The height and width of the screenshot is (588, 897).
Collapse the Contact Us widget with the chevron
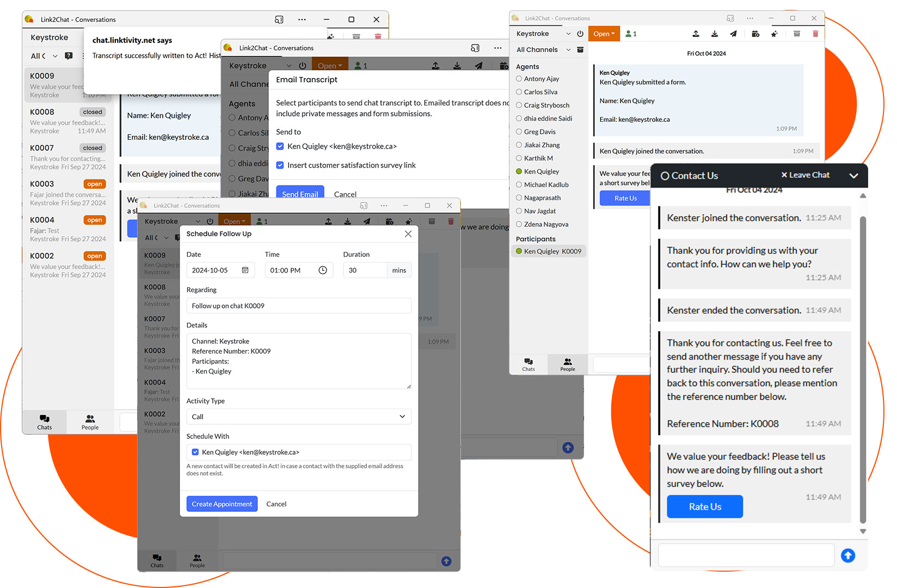(853, 176)
